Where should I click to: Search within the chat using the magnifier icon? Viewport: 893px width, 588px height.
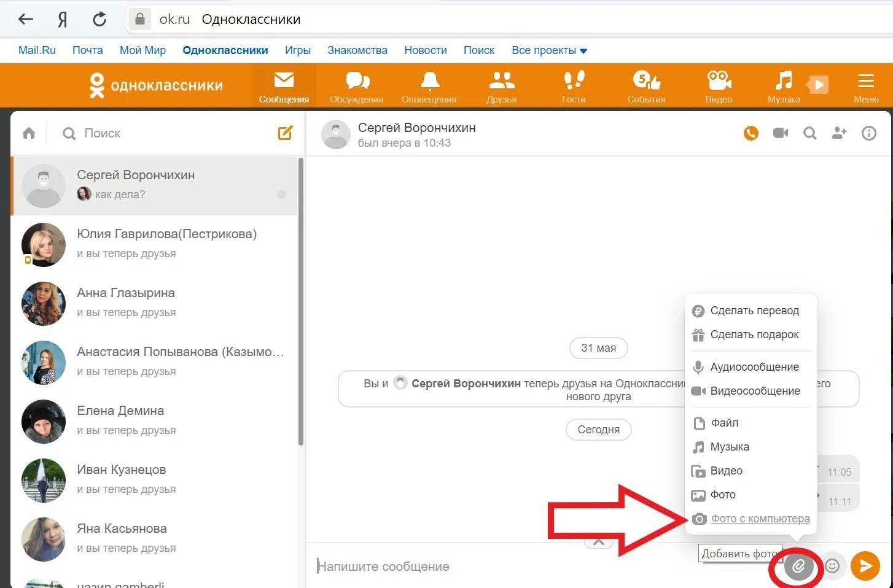[x=810, y=133]
